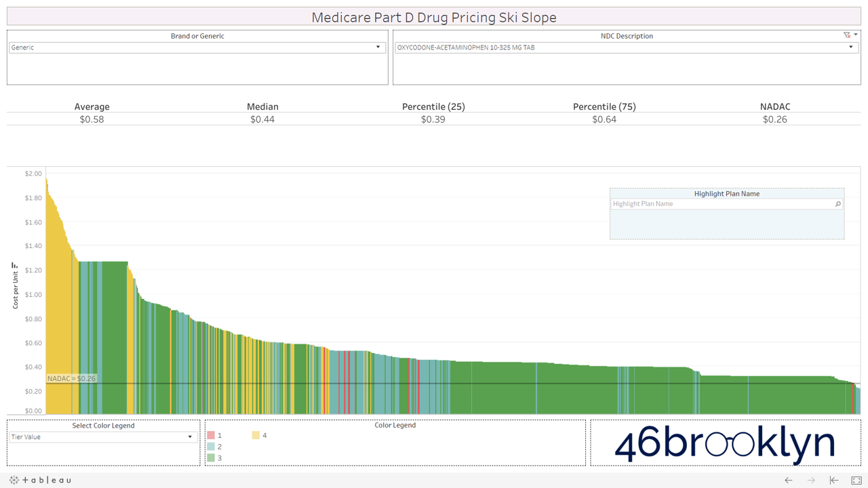Click the Select Color Legend heading

click(x=103, y=426)
